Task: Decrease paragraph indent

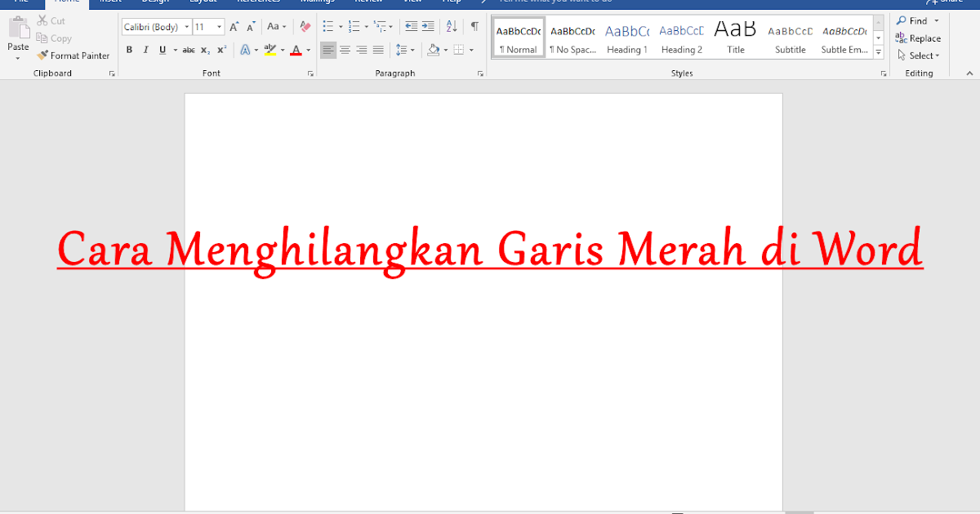Action: [x=411, y=27]
